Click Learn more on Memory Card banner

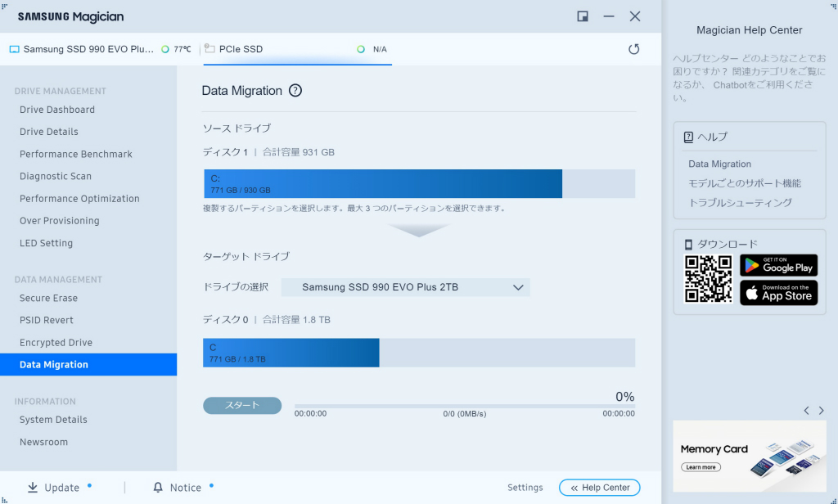pyautogui.click(x=701, y=467)
